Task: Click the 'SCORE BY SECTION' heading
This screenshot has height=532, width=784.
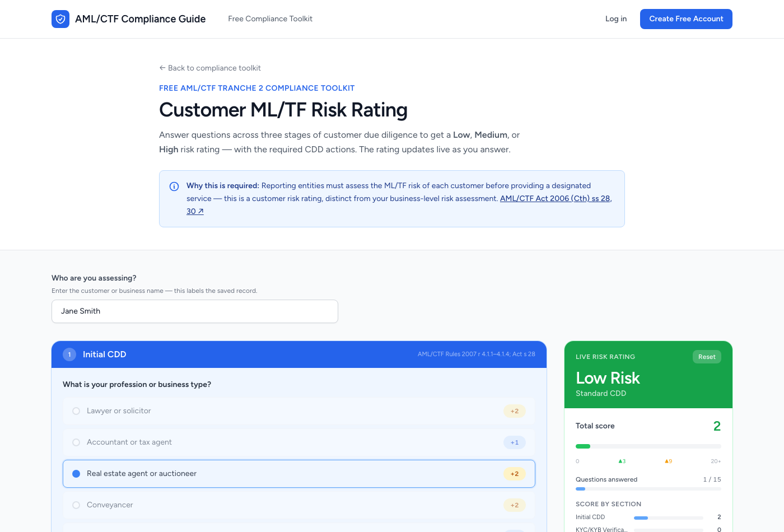Action: [x=608, y=504]
